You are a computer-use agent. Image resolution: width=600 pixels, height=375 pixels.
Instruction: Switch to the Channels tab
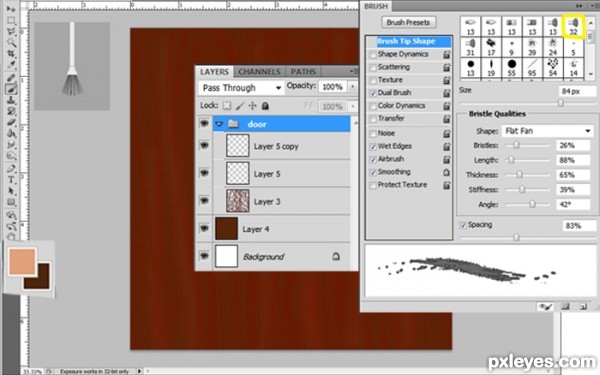[259, 72]
